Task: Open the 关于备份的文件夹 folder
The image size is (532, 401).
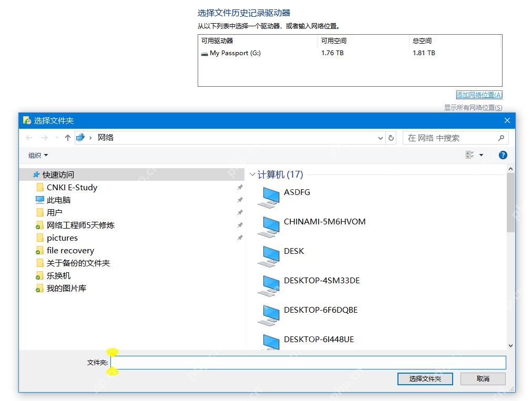Action: [78, 263]
